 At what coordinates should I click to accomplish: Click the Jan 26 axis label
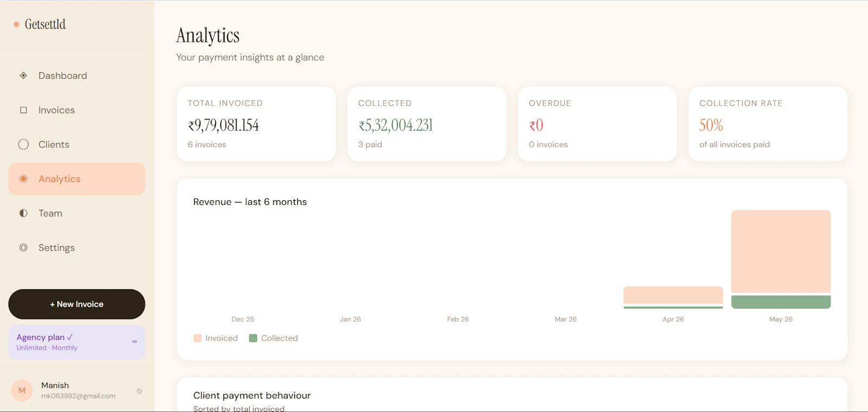click(350, 319)
